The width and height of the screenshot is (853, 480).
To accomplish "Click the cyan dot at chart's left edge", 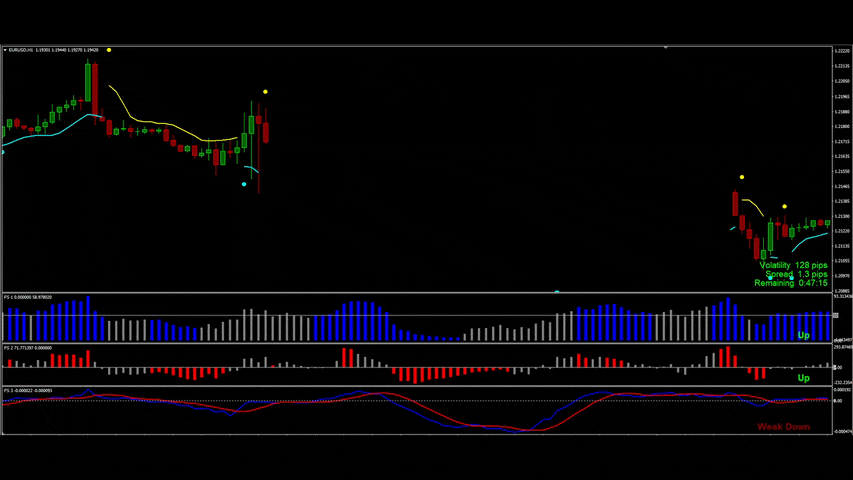I will click(2, 152).
